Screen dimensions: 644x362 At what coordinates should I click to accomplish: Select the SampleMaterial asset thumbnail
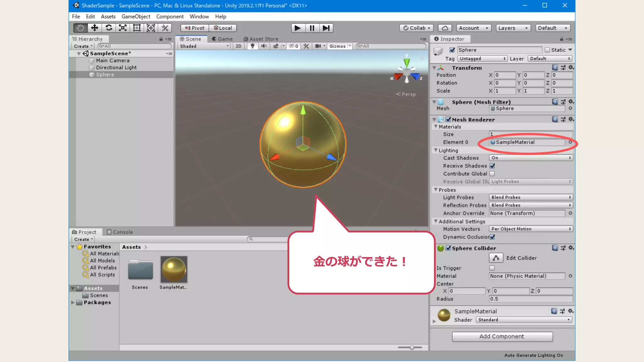(174, 269)
